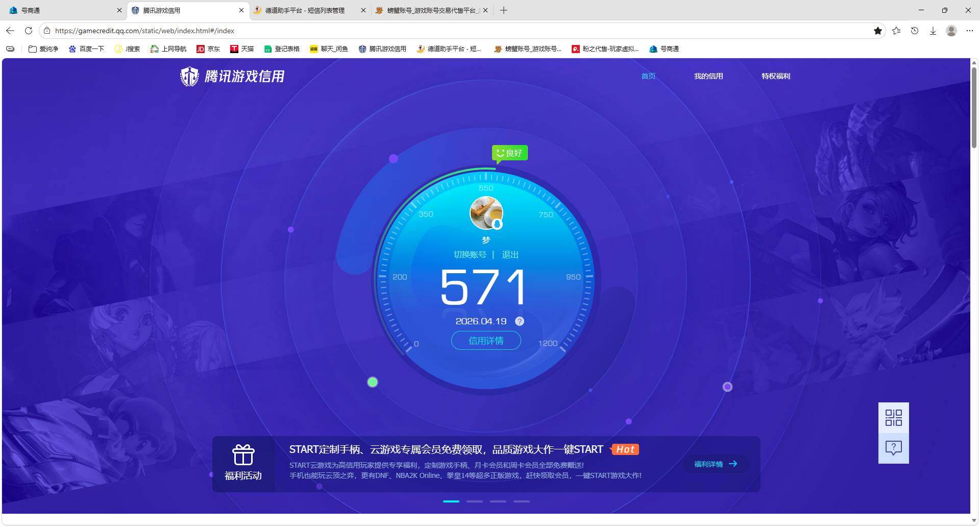The image size is (980, 527).
Task: Click the 良好 rating badge
Action: click(x=509, y=153)
